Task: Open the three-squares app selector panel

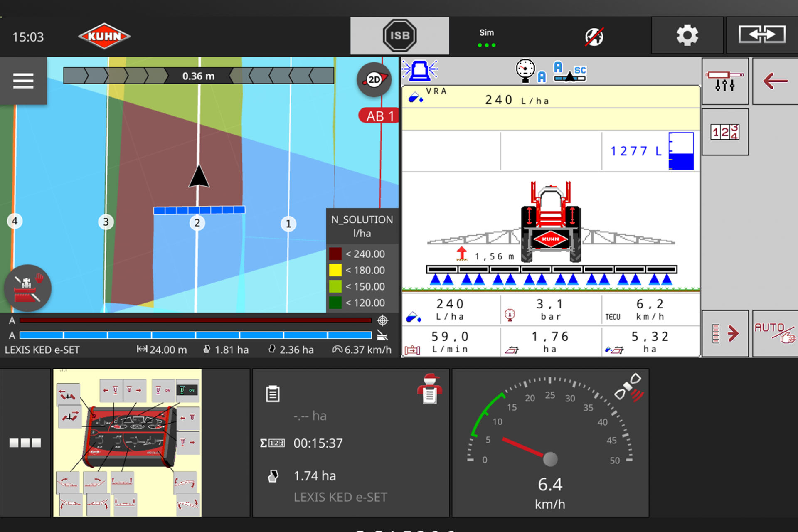Action: (25, 443)
